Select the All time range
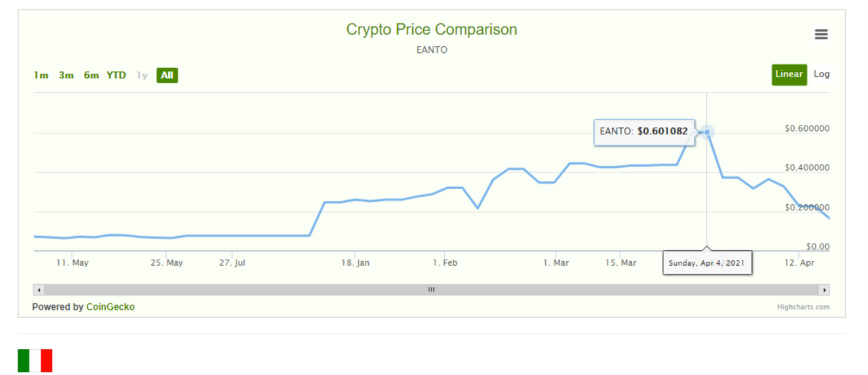This screenshot has height=375, width=868. tap(167, 75)
